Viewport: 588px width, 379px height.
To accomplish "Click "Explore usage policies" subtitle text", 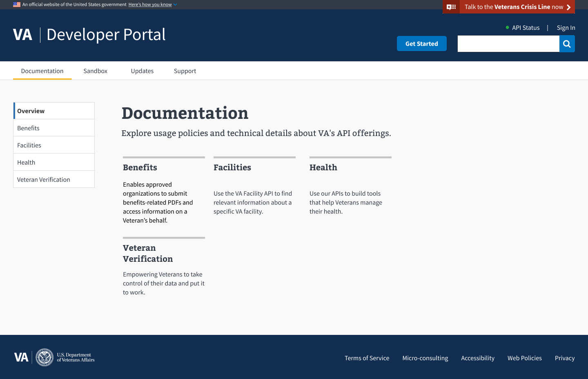I will (256, 133).
